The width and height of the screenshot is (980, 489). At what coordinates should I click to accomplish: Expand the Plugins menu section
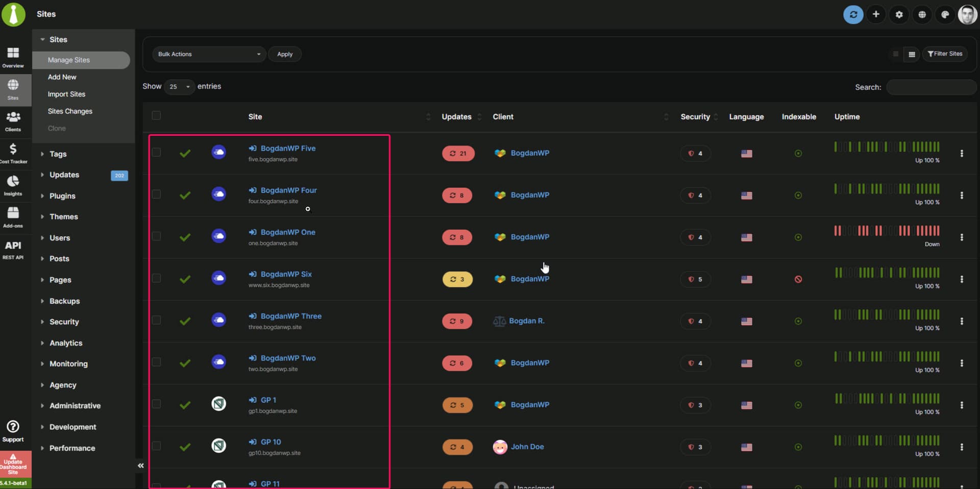(x=62, y=196)
